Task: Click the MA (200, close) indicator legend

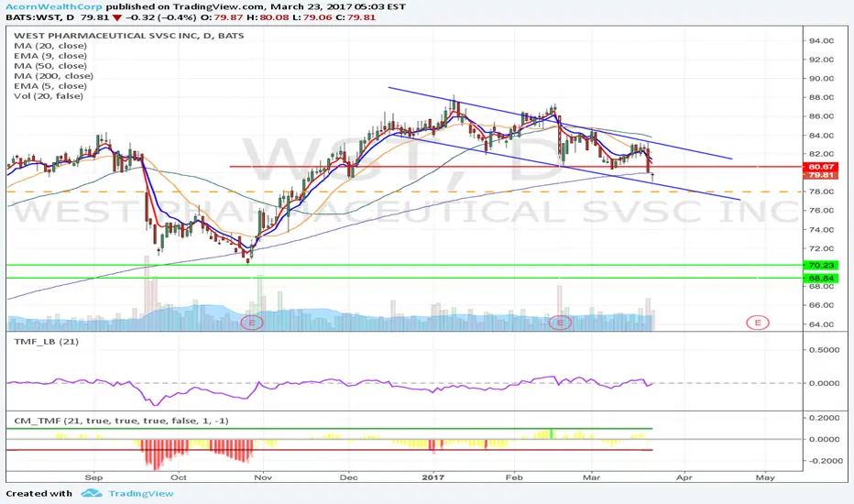Action: point(53,76)
